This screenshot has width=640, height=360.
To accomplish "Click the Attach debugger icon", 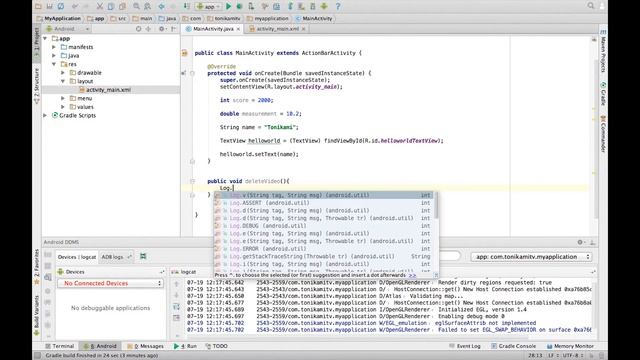I will coord(251,6).
